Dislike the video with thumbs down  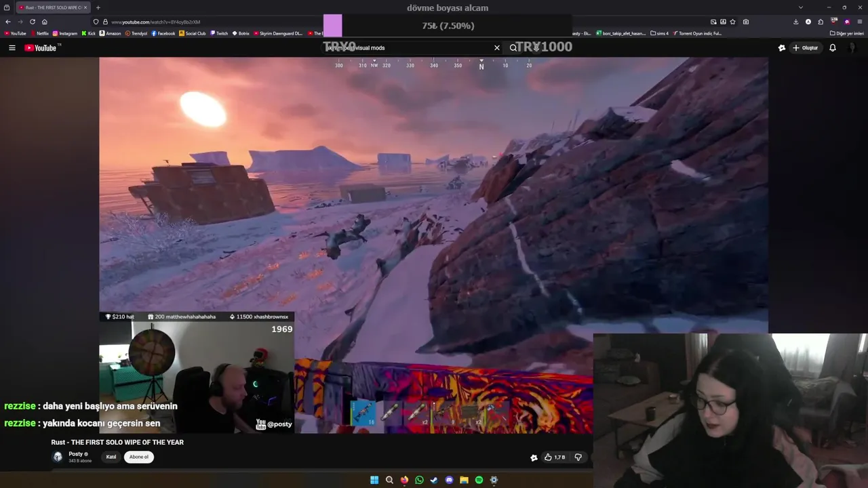pyautogui.click(x=578, y=457)
